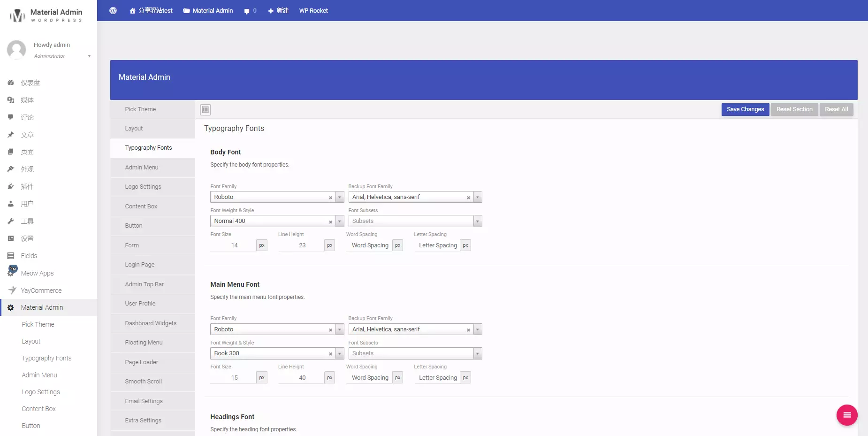This screenshot has height=436, width=868.
Task: Open 媒体 media in sidebar
Action: [49, 100]
